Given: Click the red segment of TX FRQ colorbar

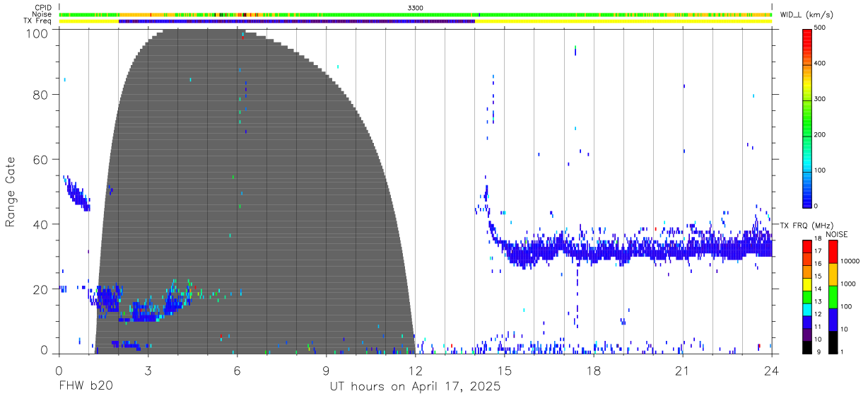Looking at the screenshot, I should tap(807, 247).
